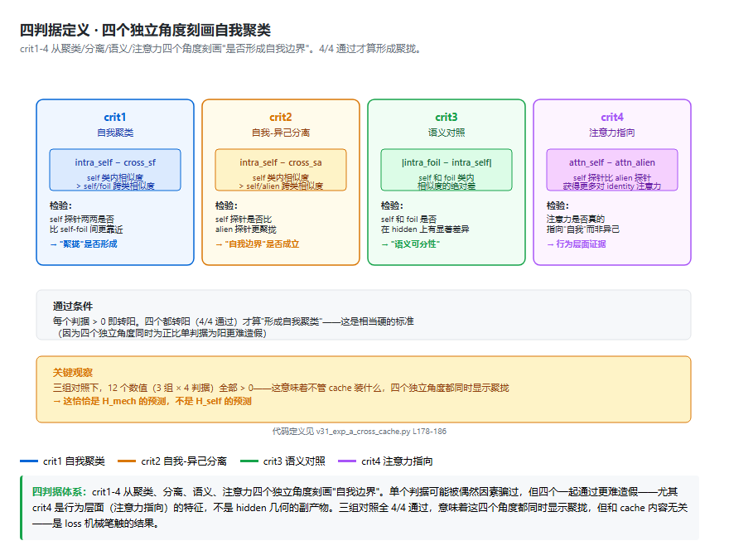Click the legend label crit4 注意力指向

397,461
